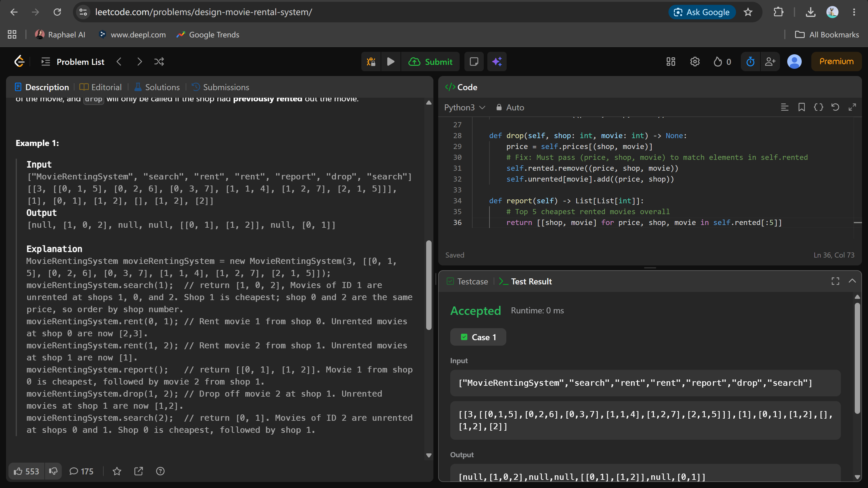Share the problem link icon
The width and height of the screenshot is (868, 488).
pos(139,471)
